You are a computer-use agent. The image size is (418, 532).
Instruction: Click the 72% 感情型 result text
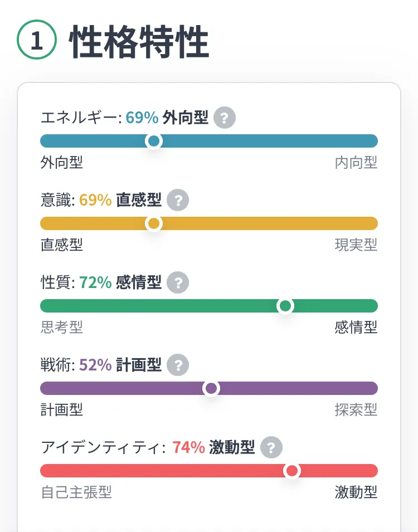point(120,283)
